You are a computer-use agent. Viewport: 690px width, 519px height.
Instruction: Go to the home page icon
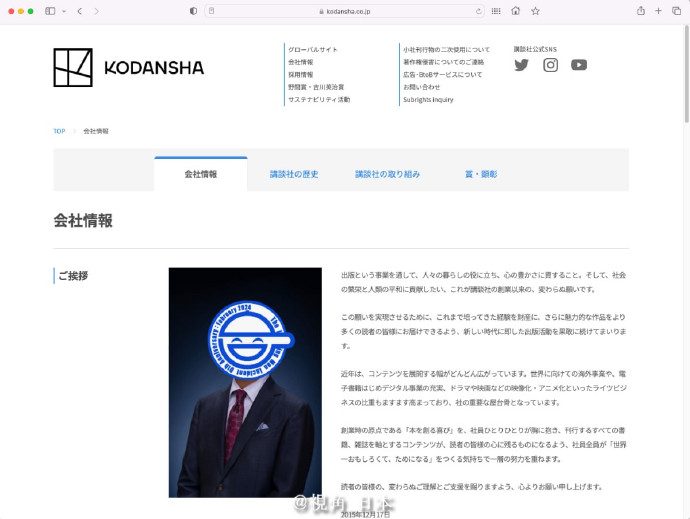(x=515, y=11)
